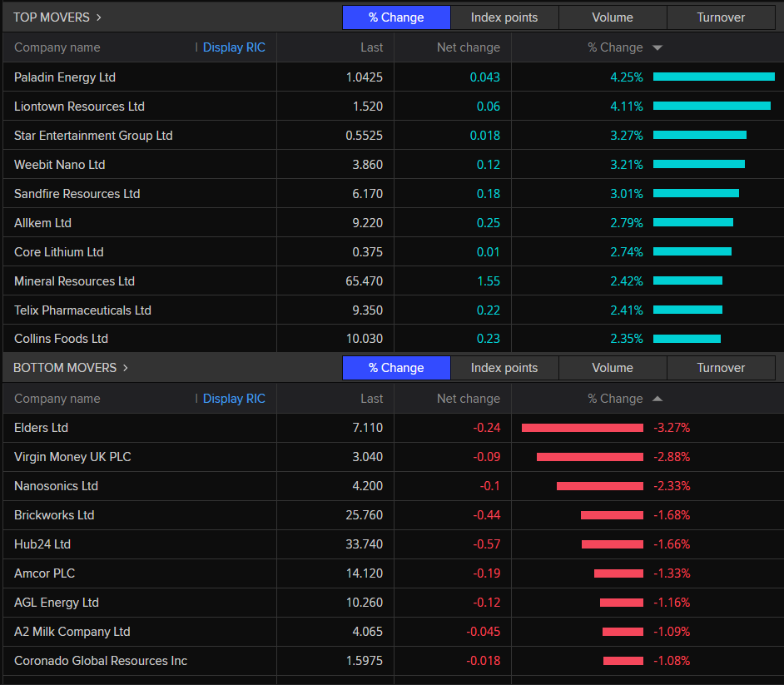Switch Top Movers to Index points tab

point(504,17)
